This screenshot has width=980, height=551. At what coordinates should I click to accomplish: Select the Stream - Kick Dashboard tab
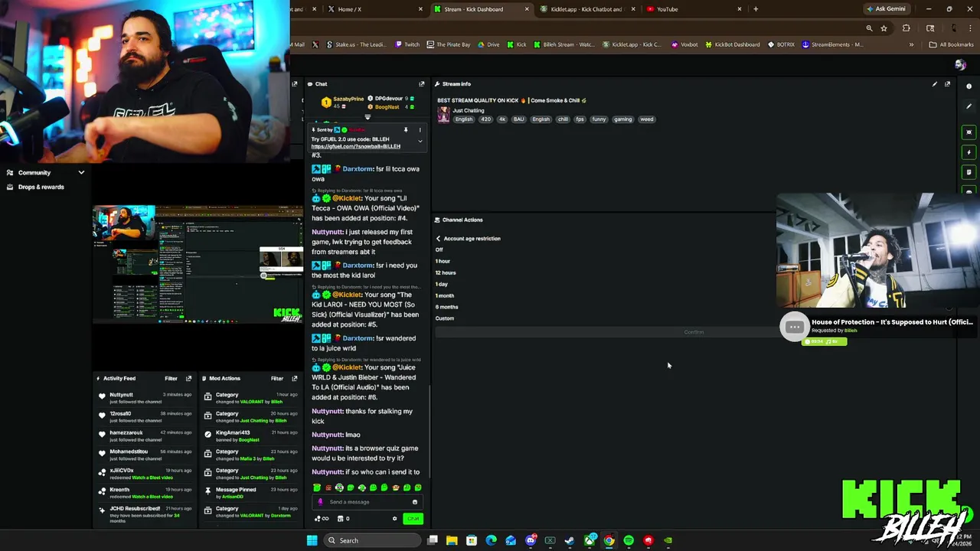tap(479, 9)
